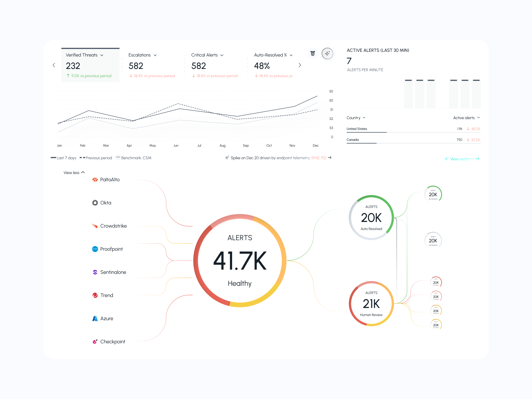Click the Checkpoint source icon
The width and height of the screenshot is (532, 399).
point(95,341)
